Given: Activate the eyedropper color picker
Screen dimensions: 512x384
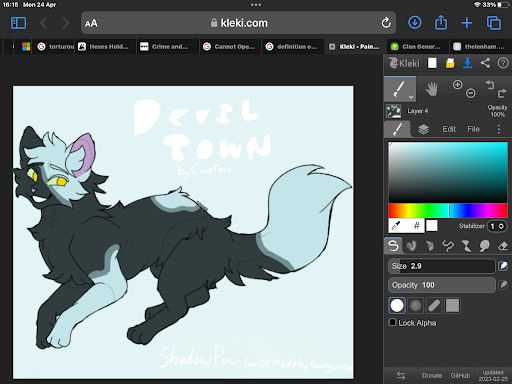Looking at the screenshot, I should coord(397,226).
